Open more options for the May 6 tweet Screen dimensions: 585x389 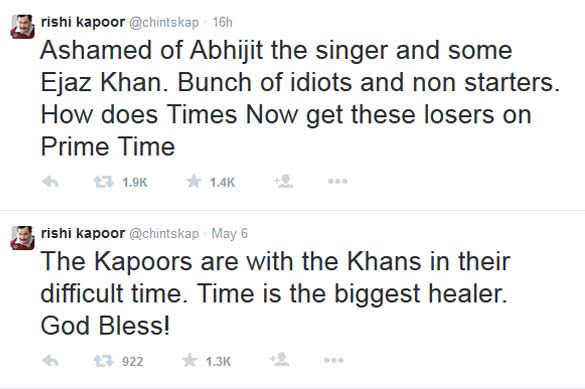[334, 361]
